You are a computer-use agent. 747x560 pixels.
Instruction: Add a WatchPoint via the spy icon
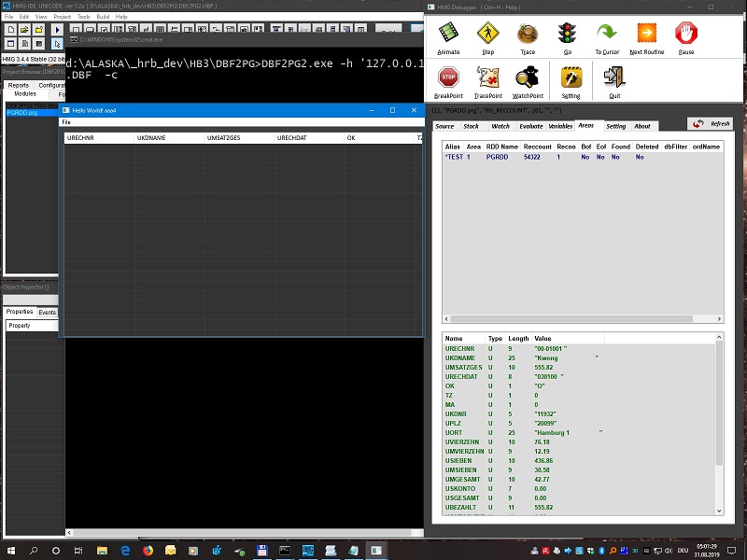pos(528,78)
